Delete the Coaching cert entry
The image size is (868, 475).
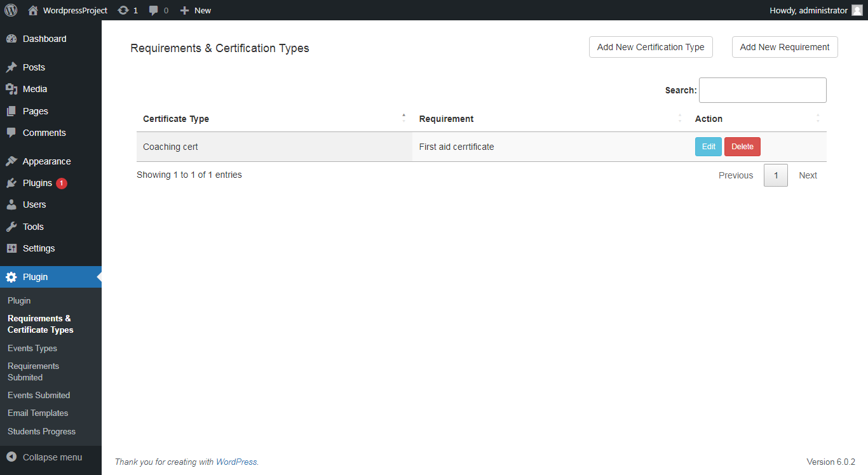pyautogui.click(x=742, y=146)
